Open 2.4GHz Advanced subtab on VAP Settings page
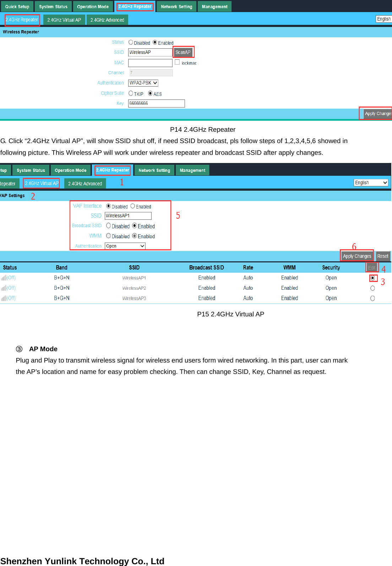Screen dimensions: 392x566 click(85, 184)
